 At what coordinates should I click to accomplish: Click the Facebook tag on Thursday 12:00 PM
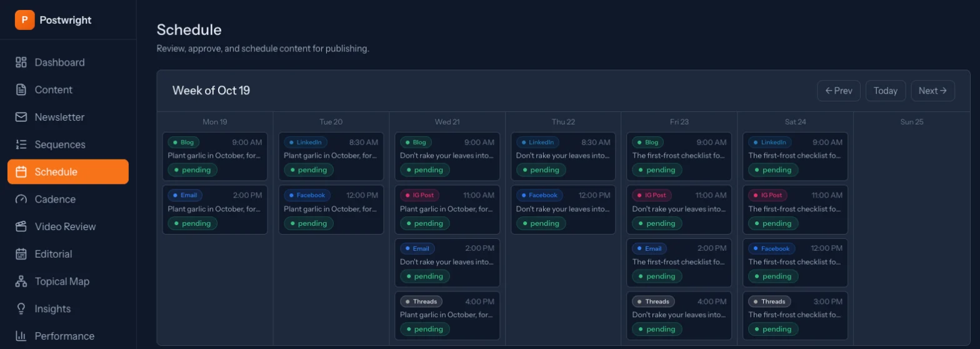click(x=539, y=195)
